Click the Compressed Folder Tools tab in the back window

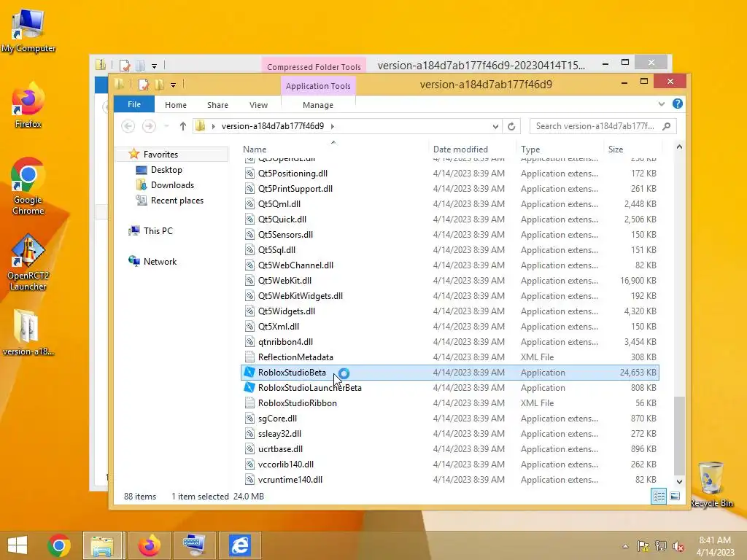tap(314, 66)
